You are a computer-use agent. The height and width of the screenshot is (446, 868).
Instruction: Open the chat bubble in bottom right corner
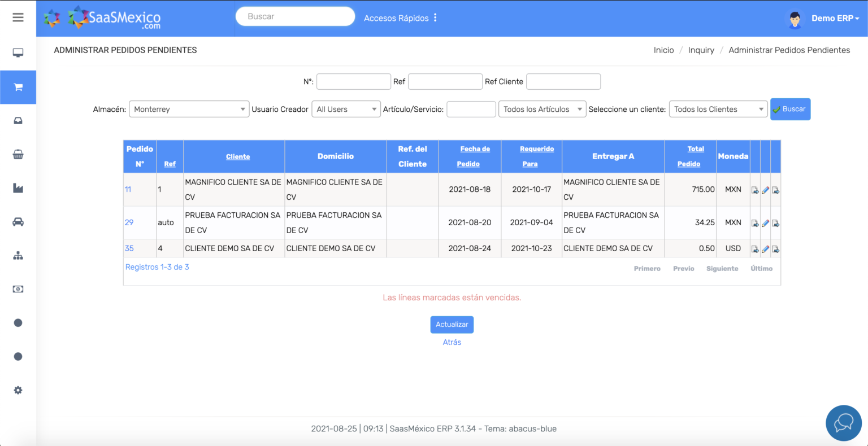coord(843,423)
